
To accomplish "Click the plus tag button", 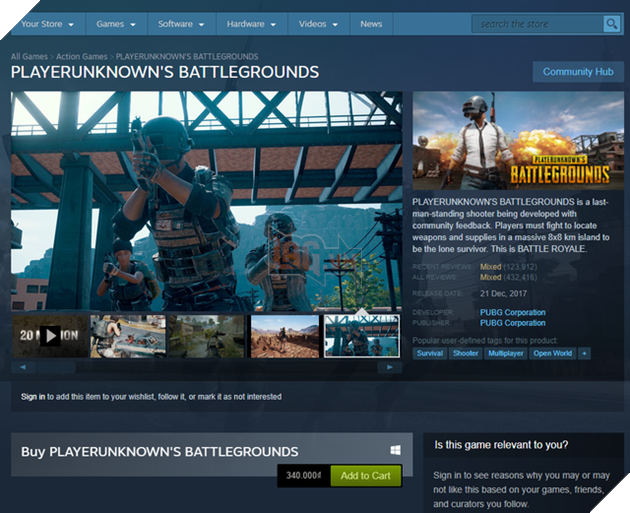I will (x=584, y=354).
